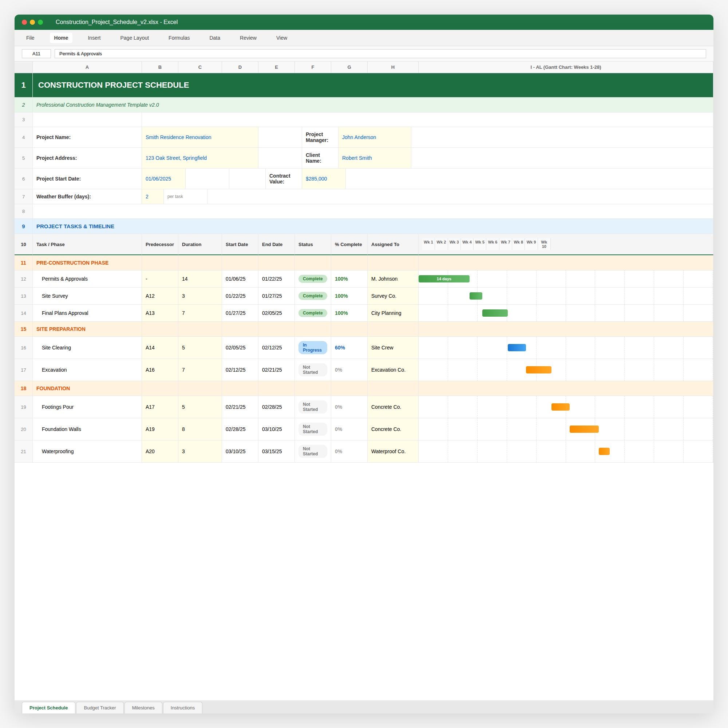Image resolution: width=728 pixels, height=728 pixels.
Task: Open the Data tab
Action: coord(214,38)
